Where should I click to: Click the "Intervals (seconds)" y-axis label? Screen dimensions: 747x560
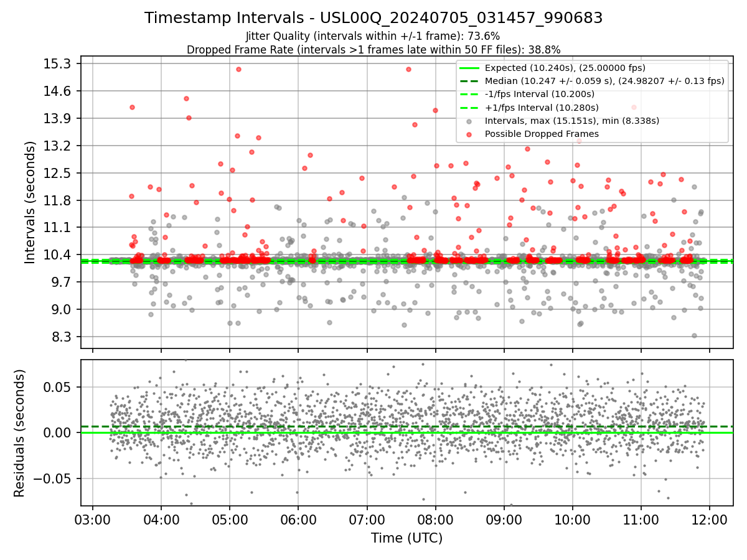(x=31, y=202)
